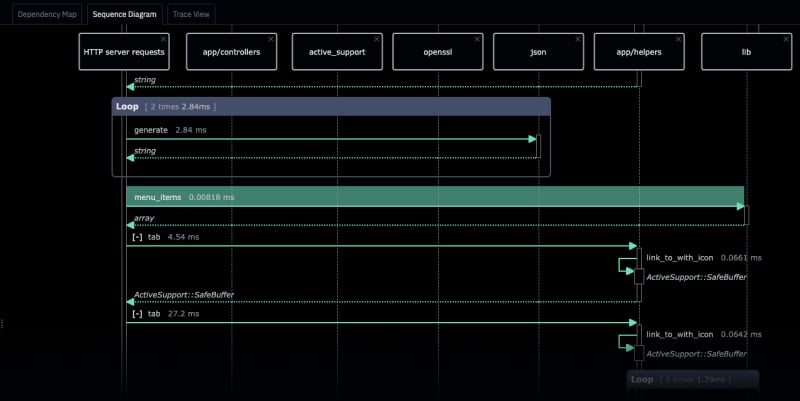Remove the HTTP server requests lane
The height and width of the screenshot is (401, 800).
tap(163, 39)
